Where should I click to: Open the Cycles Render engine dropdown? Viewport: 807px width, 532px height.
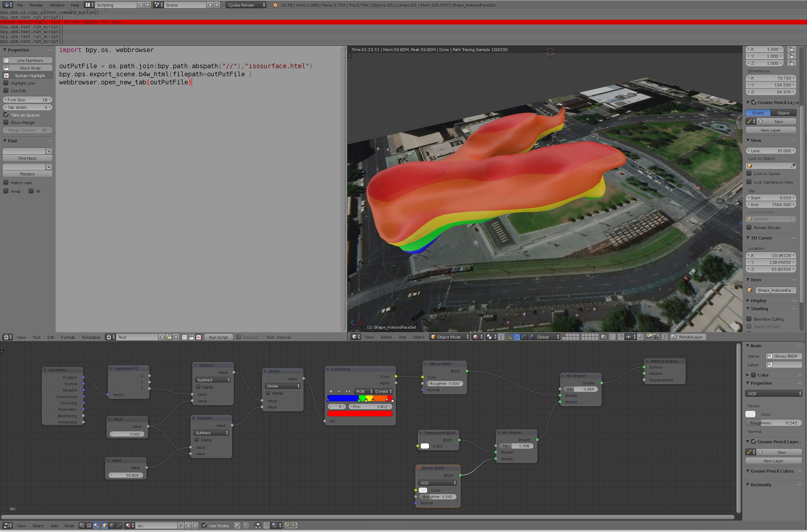[246, 5]
